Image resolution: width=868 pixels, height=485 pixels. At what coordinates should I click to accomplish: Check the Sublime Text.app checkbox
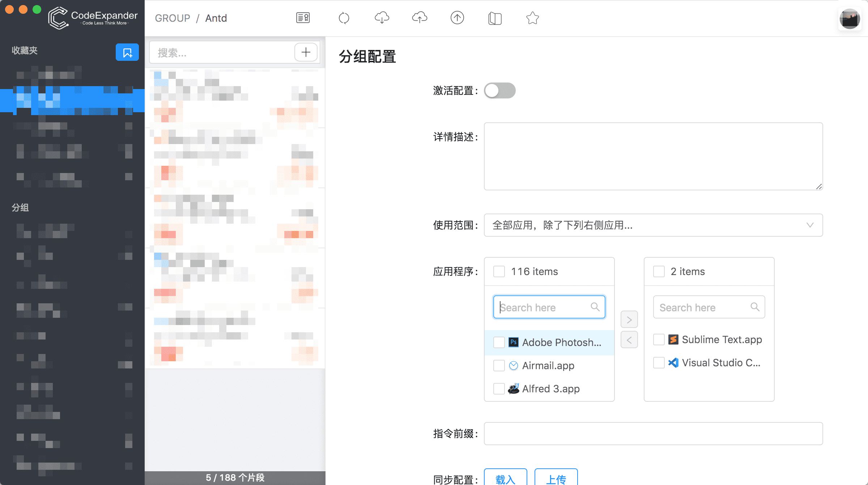tap(659, 339)
